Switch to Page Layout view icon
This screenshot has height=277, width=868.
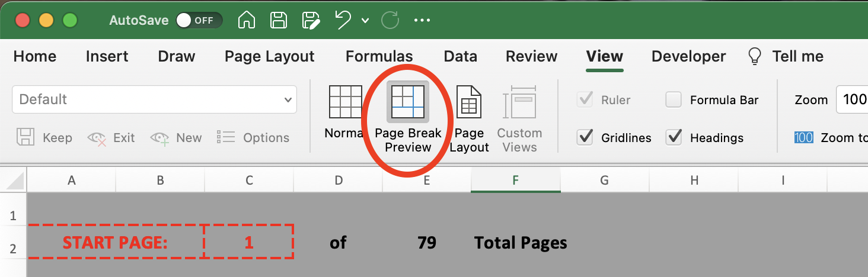pos(469,120)
